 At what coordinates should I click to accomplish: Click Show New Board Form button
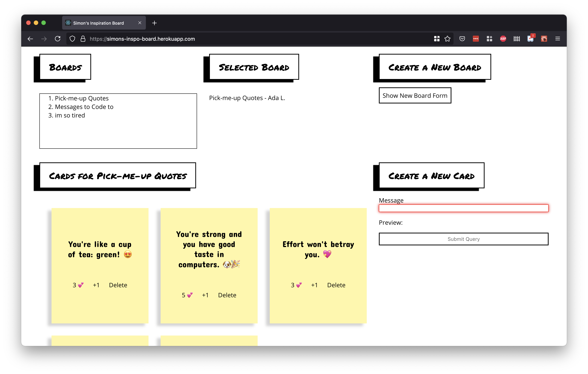point(415,95)
